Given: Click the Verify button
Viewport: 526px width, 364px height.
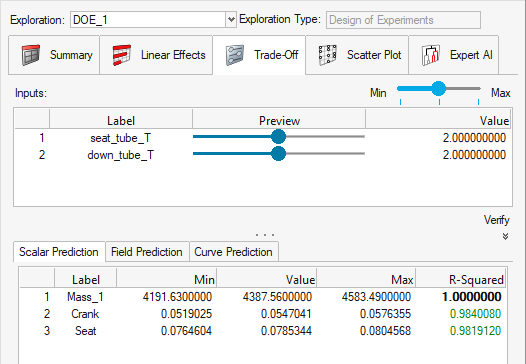Looking at the screenshot, I should 496,220.
